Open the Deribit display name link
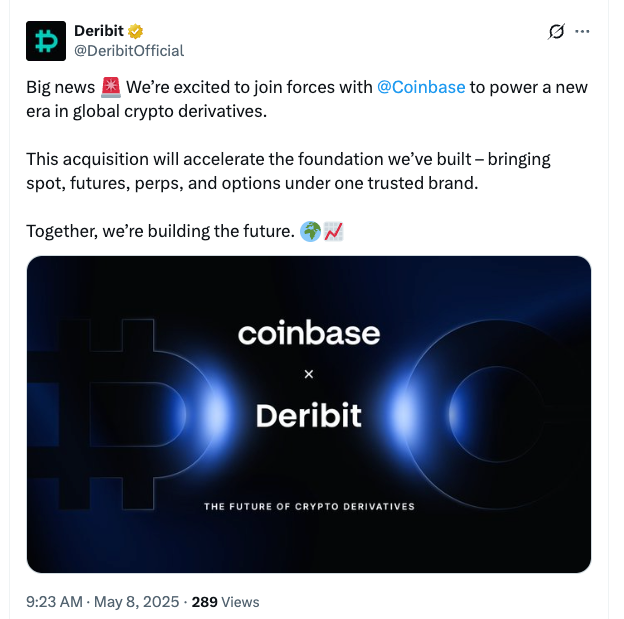 point(98,31)
